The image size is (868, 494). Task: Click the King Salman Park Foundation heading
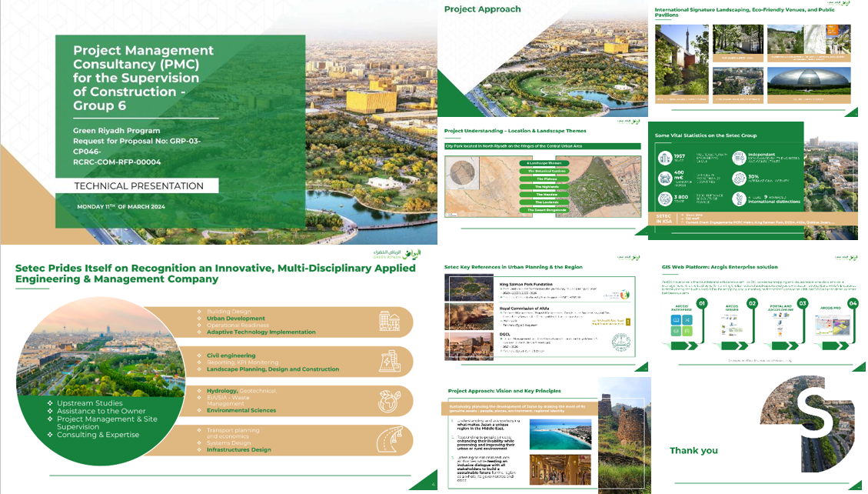526,284
